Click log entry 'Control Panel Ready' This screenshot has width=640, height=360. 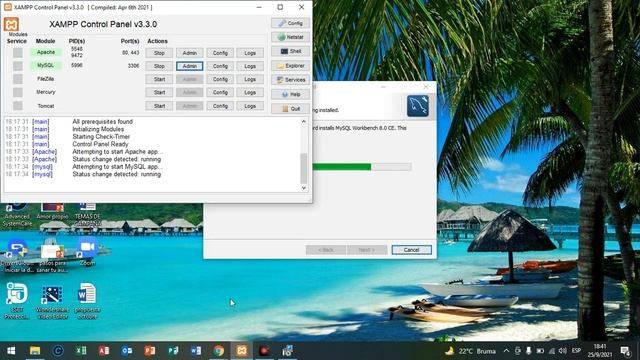click(100, 144)
